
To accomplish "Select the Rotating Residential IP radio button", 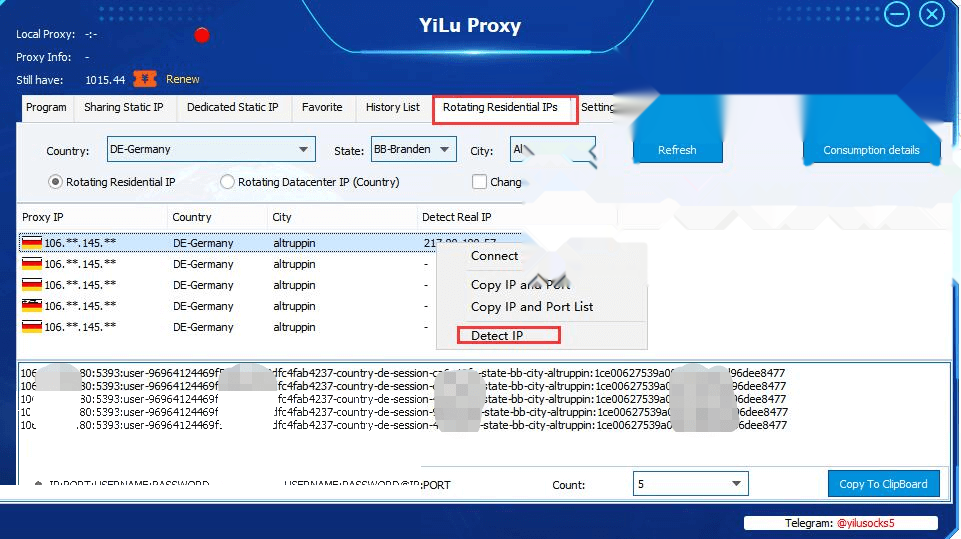I will (55, 182).
